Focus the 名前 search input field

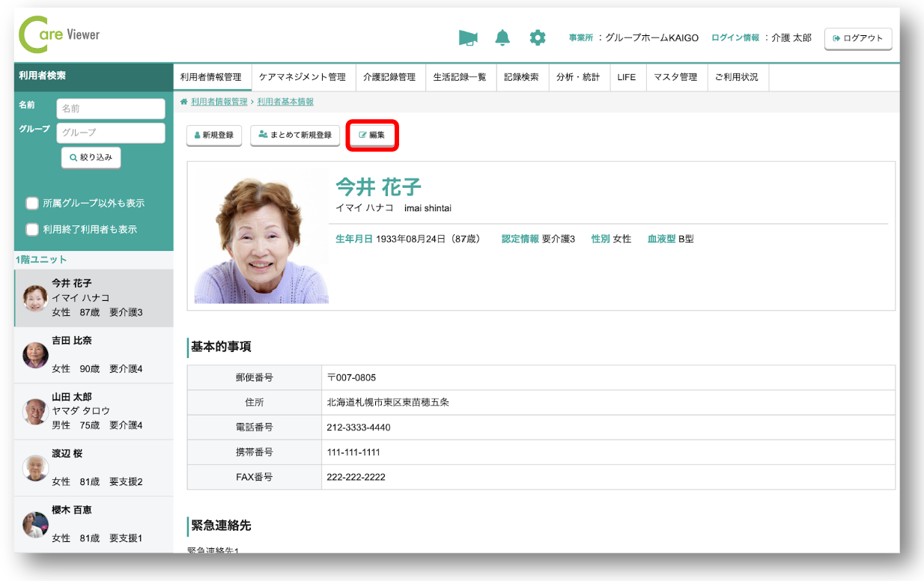pyautogui.click(x=111, y=109)
